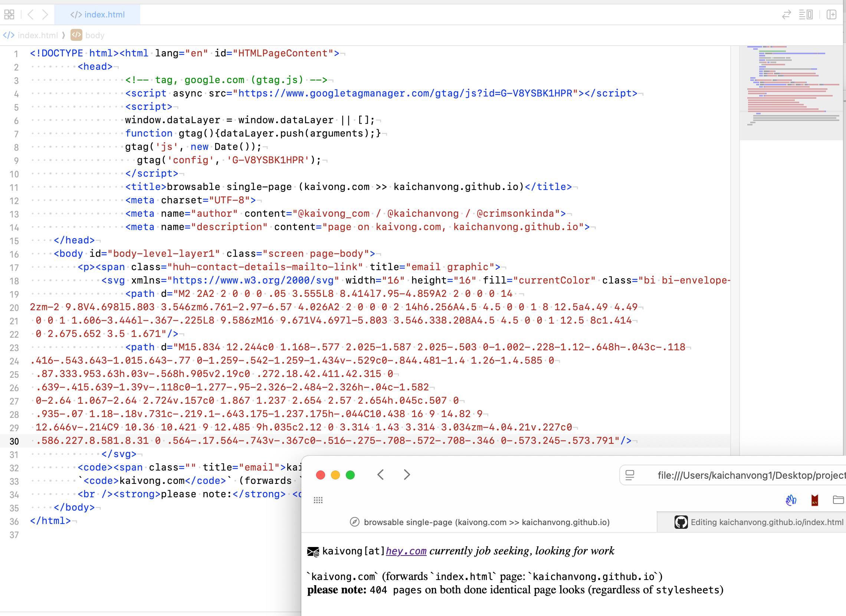
Task: Toggle editor minimap layout options
Action: pyautogui.click(x=806, y=14)
